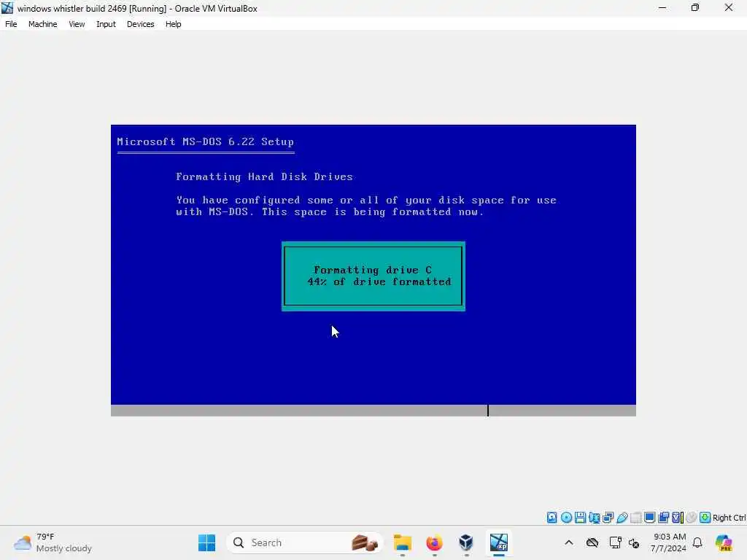Click the gray setup progress bar
This screenshot has width=747, height=560.
373,411
